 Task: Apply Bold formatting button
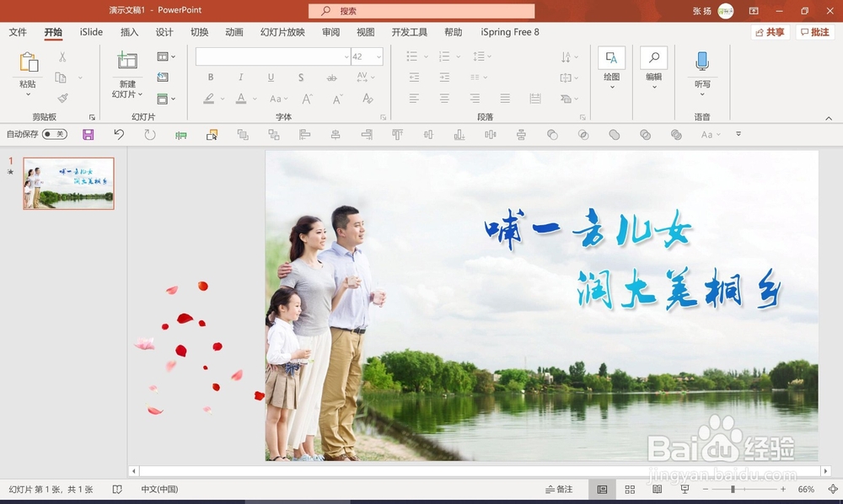coord(211,78)
